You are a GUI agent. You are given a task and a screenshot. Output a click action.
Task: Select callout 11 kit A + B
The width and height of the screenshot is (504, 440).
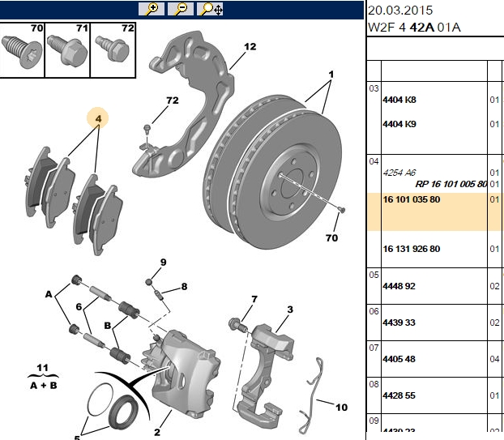[x=43, y=376]
